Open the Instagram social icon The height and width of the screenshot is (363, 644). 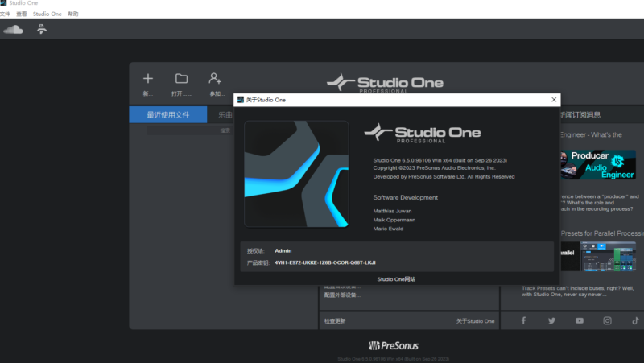click(x=608, y=320)
